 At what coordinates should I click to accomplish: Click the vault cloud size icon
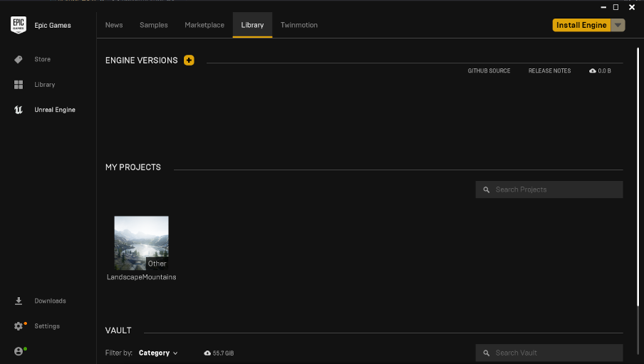point(207,353)
